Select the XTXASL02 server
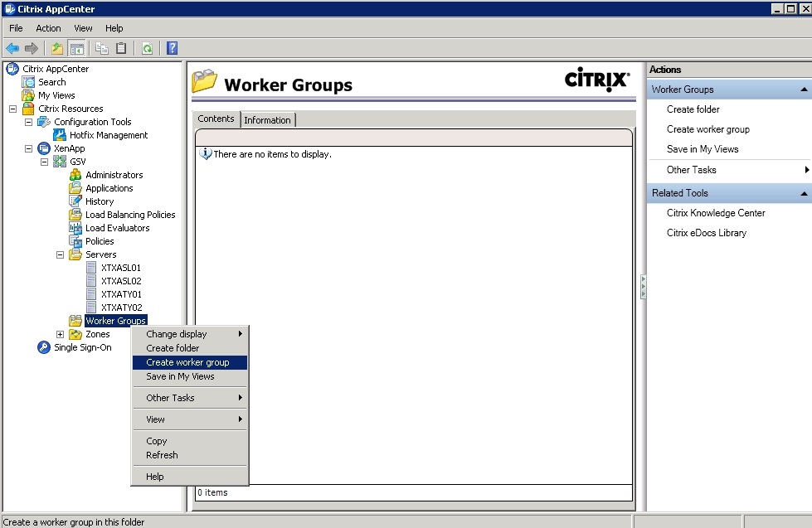The width and height of the screenshot is (812, 528). point(121,281)
